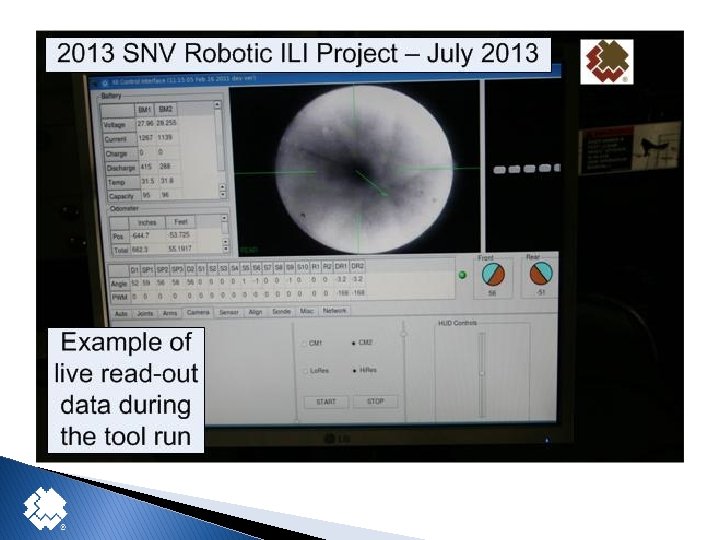Adjust the HUD Controls vertical slider
This screenshot has height=540, width=720.
click(x=482, y=374)
